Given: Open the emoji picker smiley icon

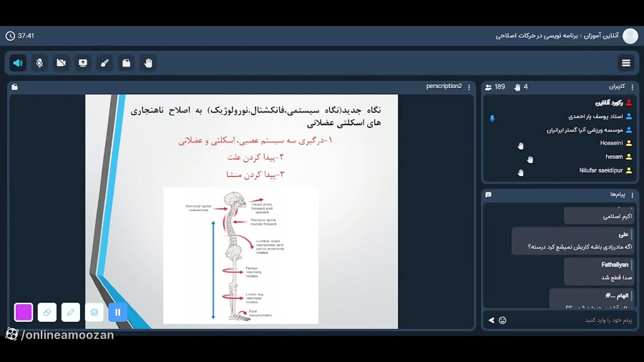Looking at the screenshot, I should pyautogui.click(x=502, y=320).
